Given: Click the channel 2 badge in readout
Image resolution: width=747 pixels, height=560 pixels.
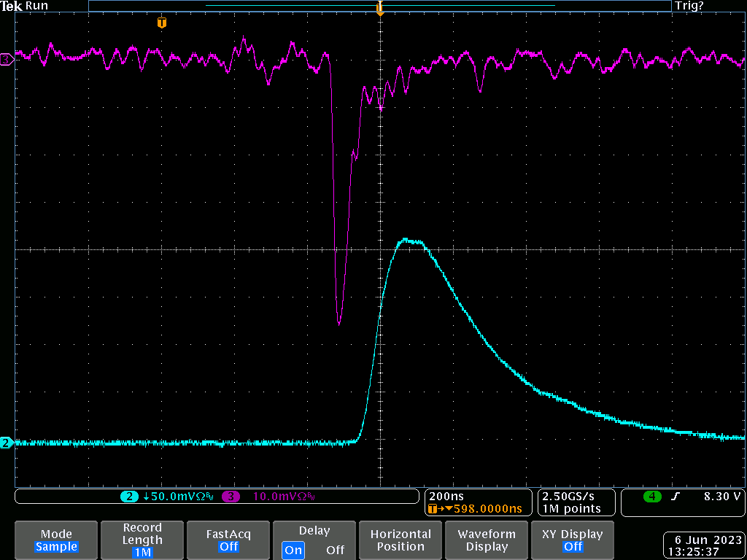Looking at the screenshot, I should click(130, 497).
